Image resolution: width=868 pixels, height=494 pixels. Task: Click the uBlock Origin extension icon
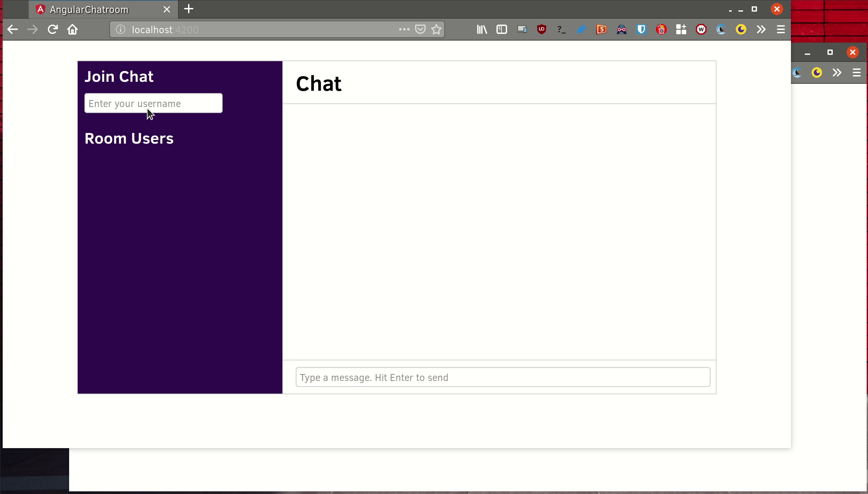tap(541, 30)
